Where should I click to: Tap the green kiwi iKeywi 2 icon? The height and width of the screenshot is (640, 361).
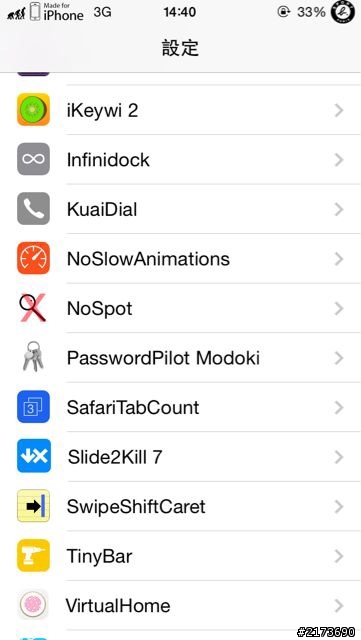[33, 109]
